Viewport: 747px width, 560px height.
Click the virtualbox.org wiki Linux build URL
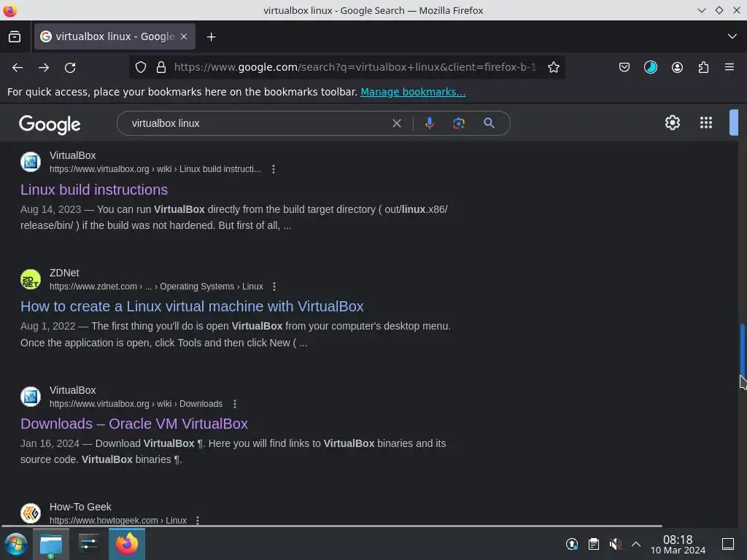(x=155, y=169)
